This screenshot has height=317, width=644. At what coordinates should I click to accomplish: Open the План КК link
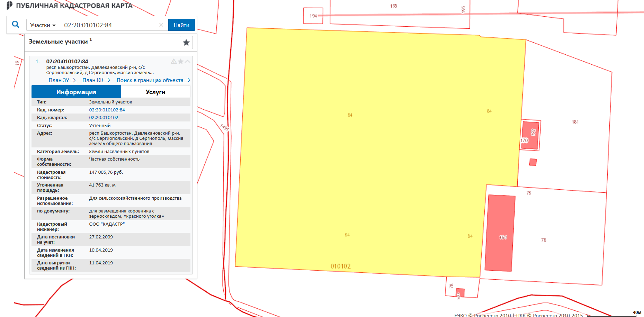coord(96,80)
